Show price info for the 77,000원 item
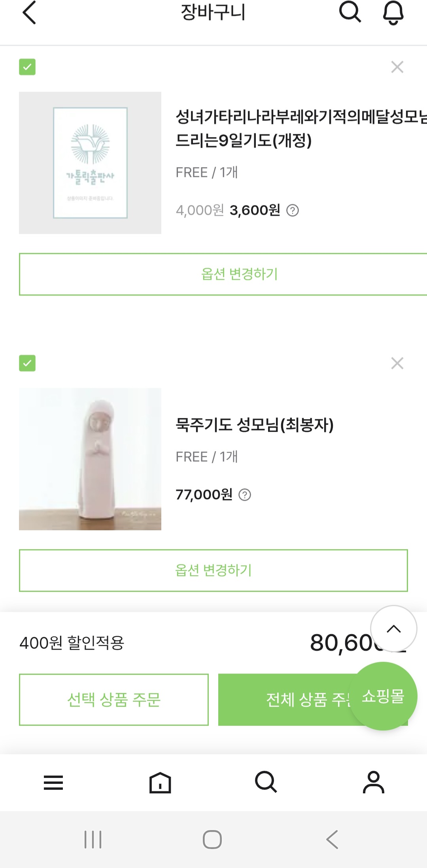Screen dimensions: 427x868 pyautogui.click(x=245, y=495)
